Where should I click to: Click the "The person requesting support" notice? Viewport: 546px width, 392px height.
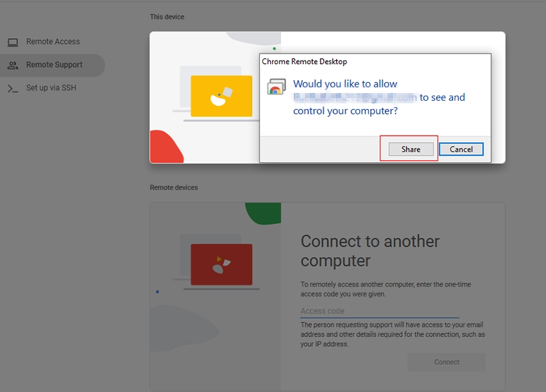(x=393, y=335)
